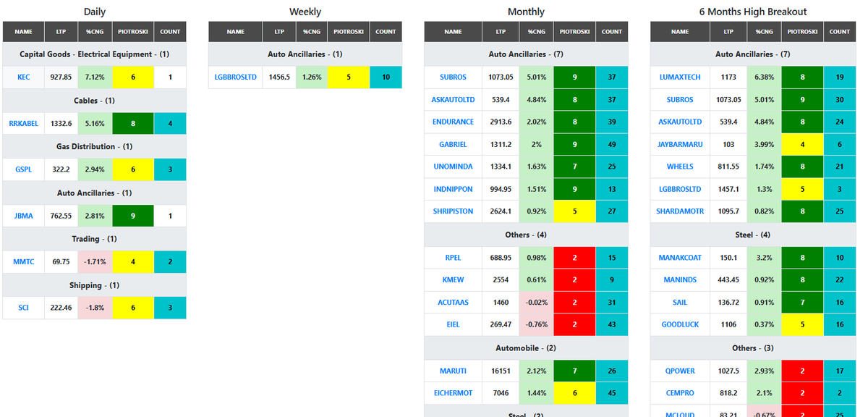Viewport: 868px width, 417px height.
Task: Select the ACUTAAS stock link
Action: [454, 303]
